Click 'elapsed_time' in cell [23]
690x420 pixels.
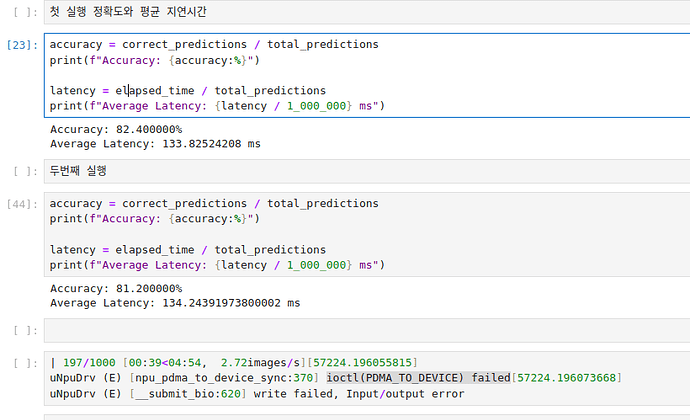[x=154, y=91]
